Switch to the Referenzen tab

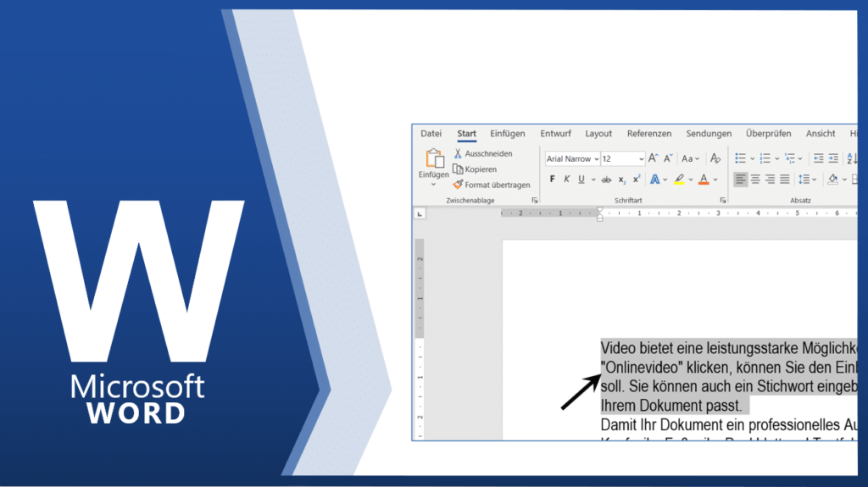pos(649,133)
